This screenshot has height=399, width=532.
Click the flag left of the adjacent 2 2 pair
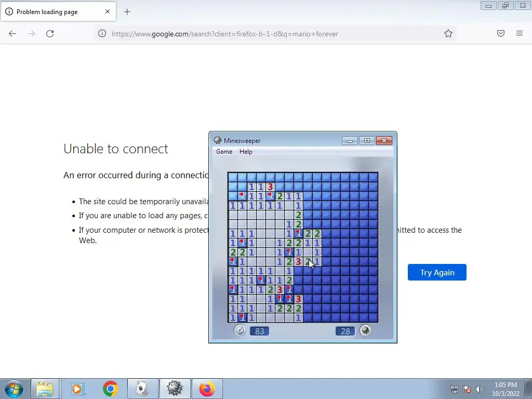click(299, 233)
